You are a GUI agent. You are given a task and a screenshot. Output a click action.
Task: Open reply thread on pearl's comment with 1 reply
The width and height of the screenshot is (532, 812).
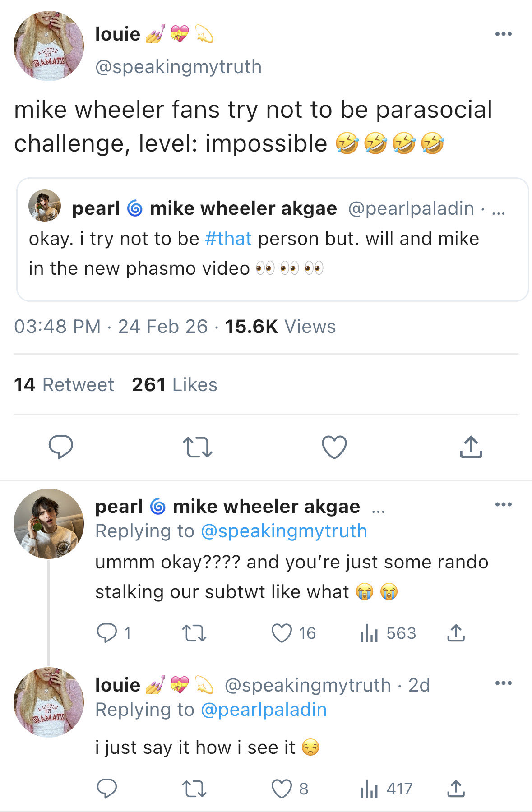pyautogui.click(x=107, y=633)
